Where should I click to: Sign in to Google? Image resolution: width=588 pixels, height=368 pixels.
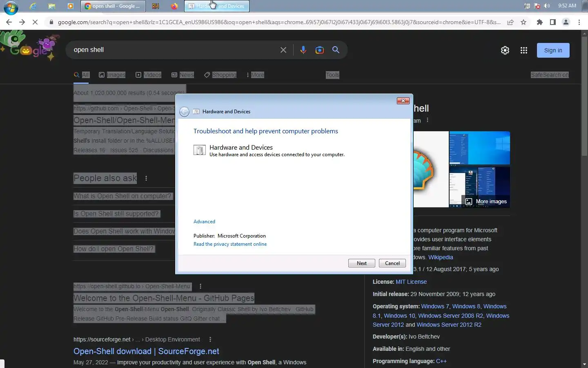point(553,50)
